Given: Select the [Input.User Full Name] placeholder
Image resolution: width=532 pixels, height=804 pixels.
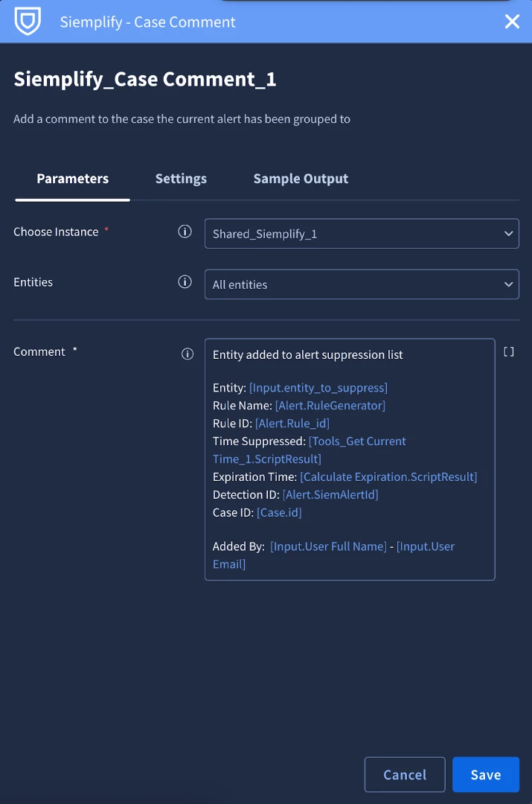Looking at the screenshot, I should pyautogui.click(x=329, y=546).
